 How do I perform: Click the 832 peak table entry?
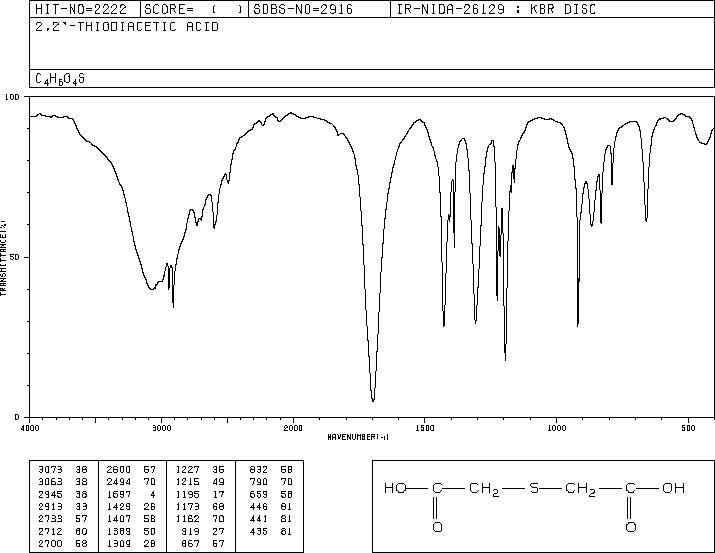(259, 470)
